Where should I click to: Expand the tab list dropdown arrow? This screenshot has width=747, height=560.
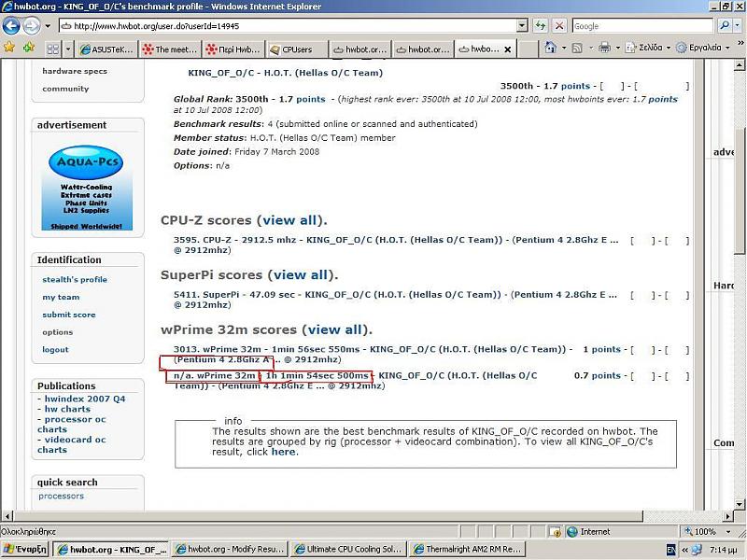tap(67, 49)
